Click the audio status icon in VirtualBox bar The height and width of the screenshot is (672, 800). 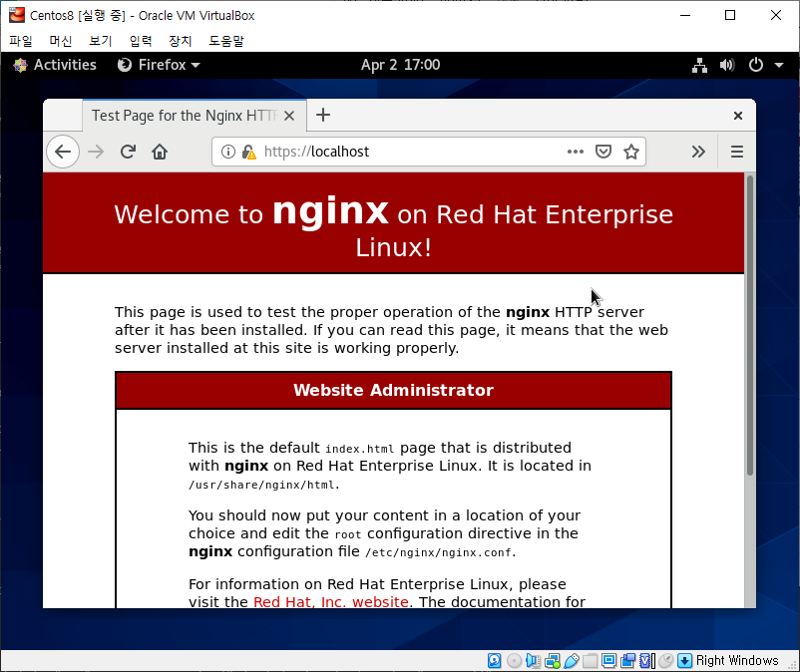(x=533, y=661)
